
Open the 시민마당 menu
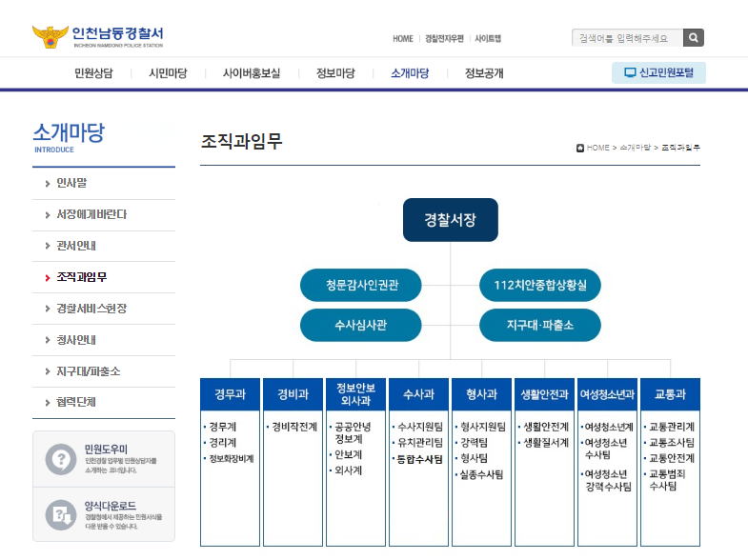pos(168,73)
